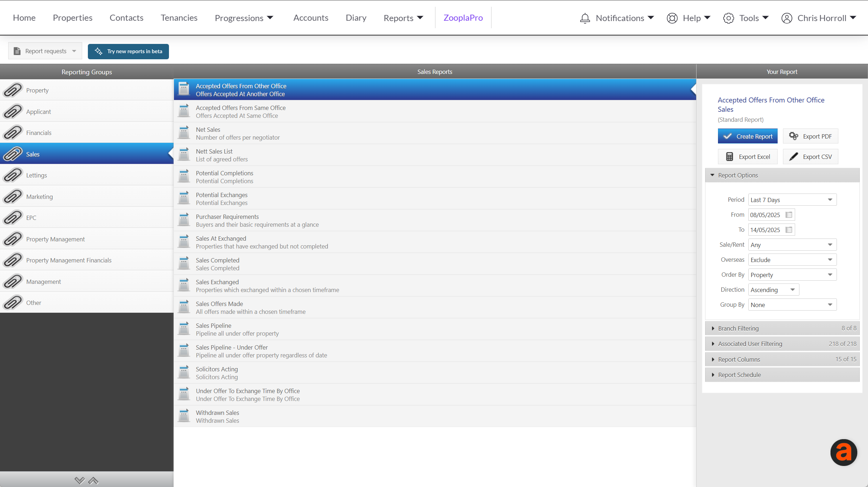868x487 pixels.
Task: Open the ZooplaPro link
Action: [463, 18]
